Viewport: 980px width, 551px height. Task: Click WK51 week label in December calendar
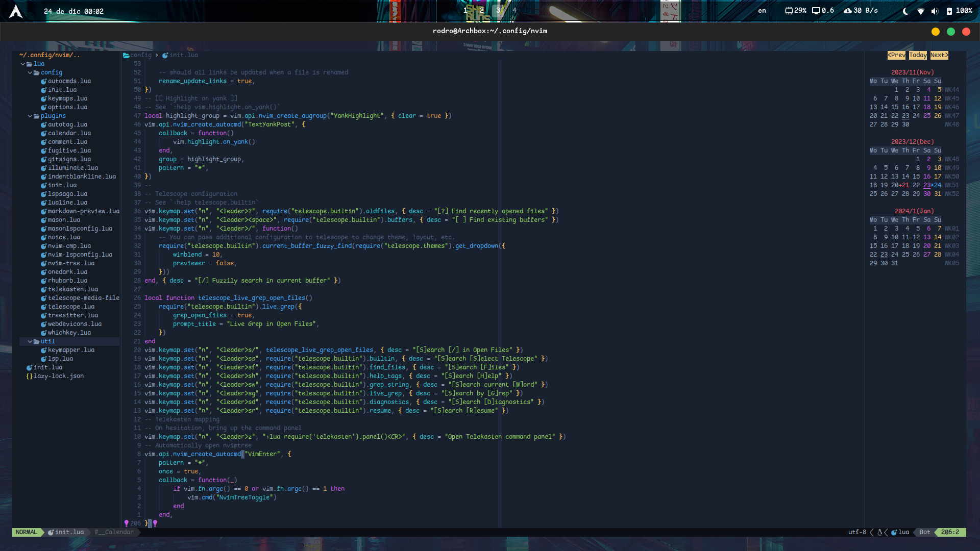[x=952, y=185]
